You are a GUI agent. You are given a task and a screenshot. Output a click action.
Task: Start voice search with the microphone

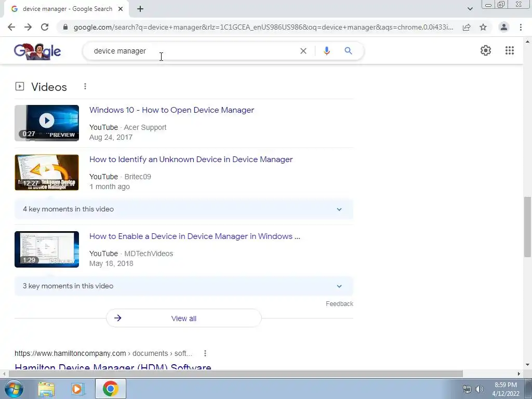pyautogui.click(x=326, y=51)
